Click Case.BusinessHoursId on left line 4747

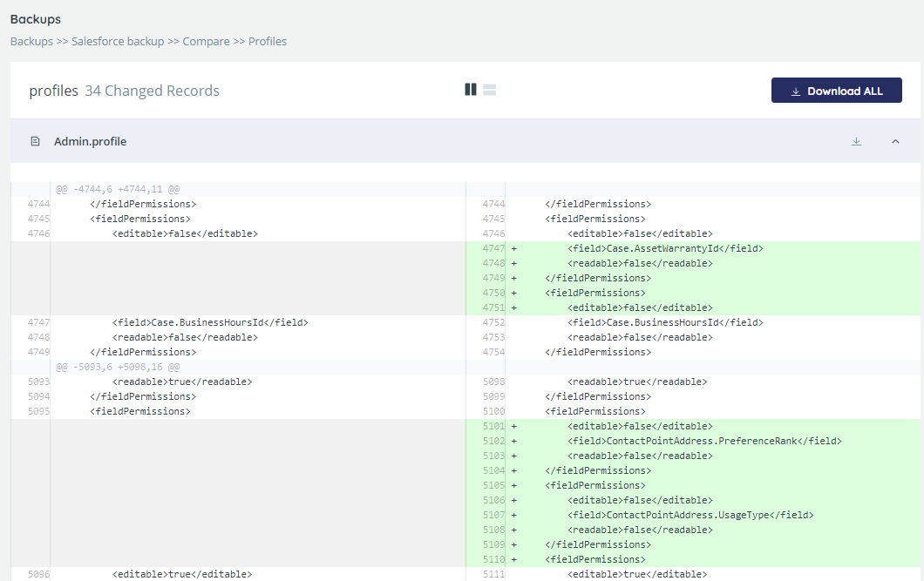(x=210, y=322)
